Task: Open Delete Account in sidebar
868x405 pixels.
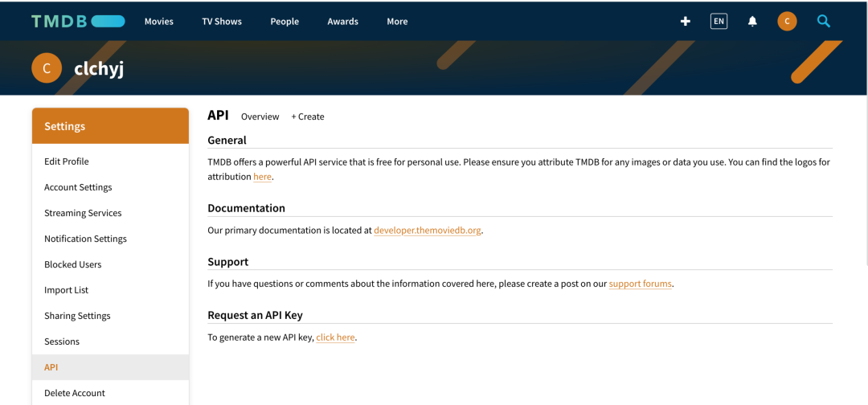Action: (110, 393)
